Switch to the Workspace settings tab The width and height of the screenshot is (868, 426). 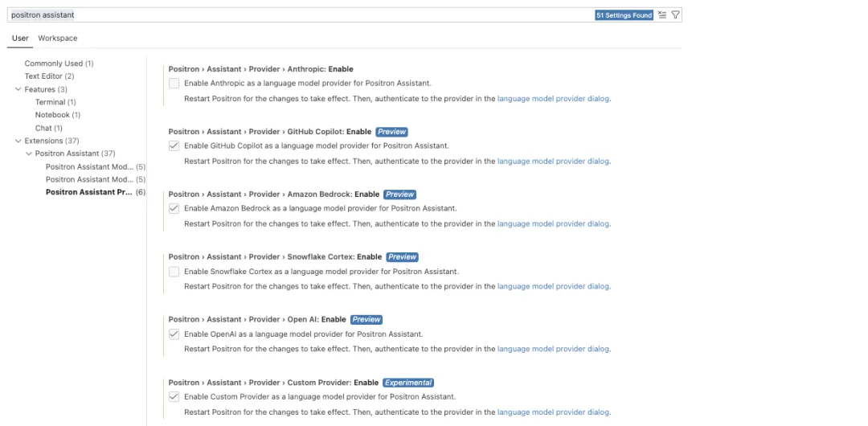(x=58, y=39)
